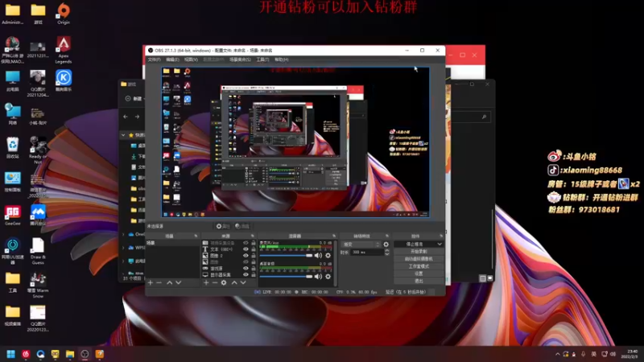Open the Origin desktop shortcut
Viewport: 644px width, 362px height.
(x=64, y=13)
